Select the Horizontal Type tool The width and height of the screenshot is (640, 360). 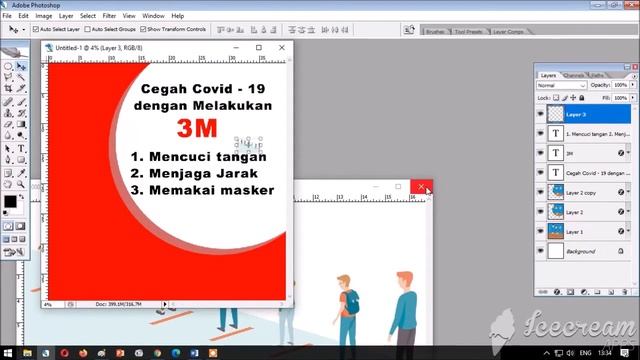[21, 149]
